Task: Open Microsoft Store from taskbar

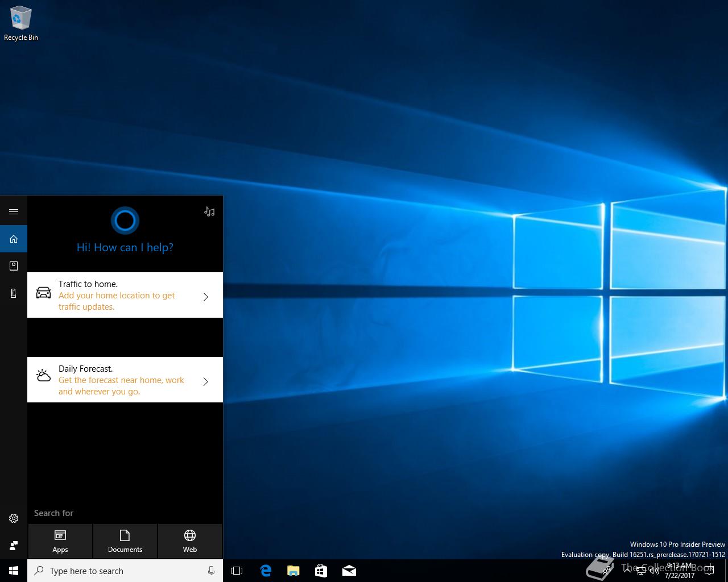Action: (x=321, y=571)
